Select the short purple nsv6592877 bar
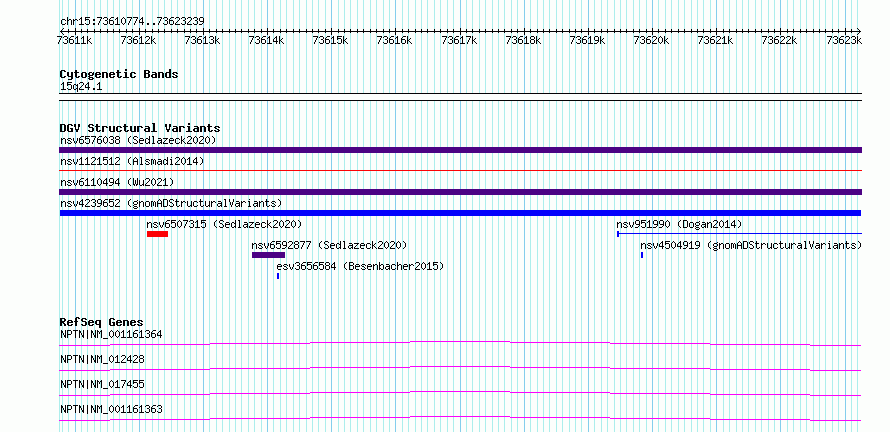Image resolution: width=890 pixels, height=432 pixels. [x=268, y=255]
